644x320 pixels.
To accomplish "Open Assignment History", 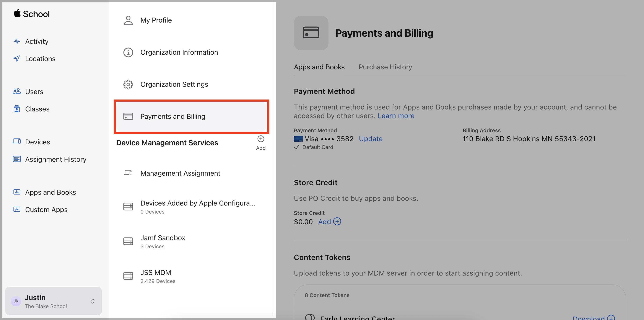I will click(x=56, y=159).
